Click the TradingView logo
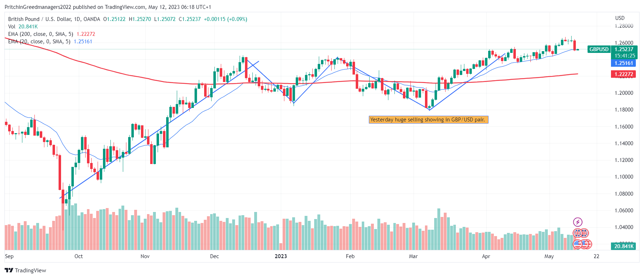This screenshot has width=644, height=278. tap(25, 270)
